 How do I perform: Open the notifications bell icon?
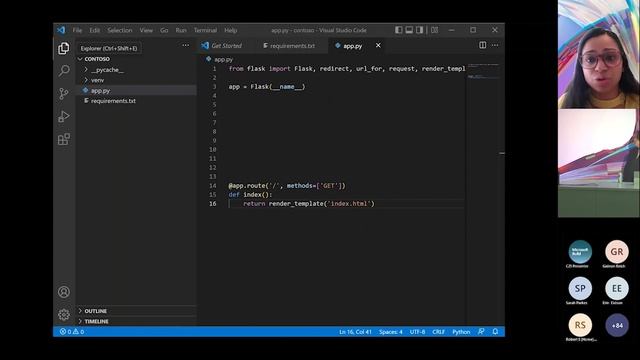pyautogui.click(x=495, y=331)
